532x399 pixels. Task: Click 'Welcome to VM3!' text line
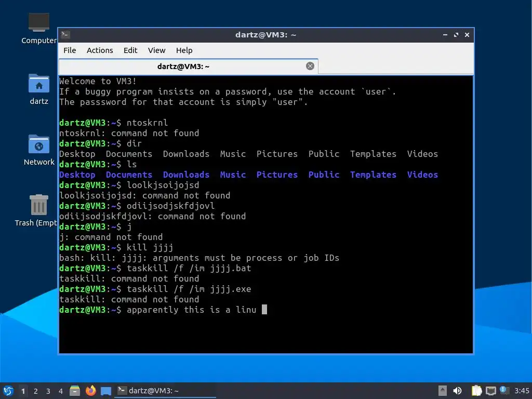[98, 81]
